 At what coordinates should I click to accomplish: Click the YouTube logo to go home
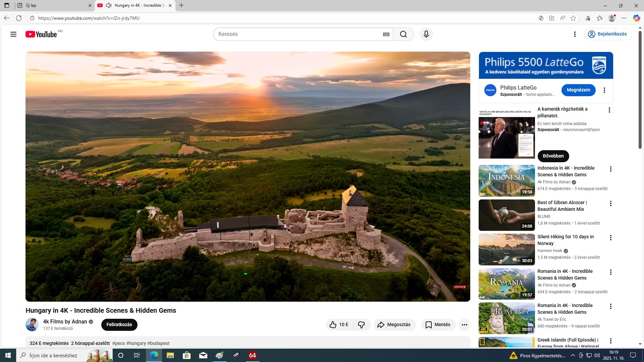click(41, 34)
